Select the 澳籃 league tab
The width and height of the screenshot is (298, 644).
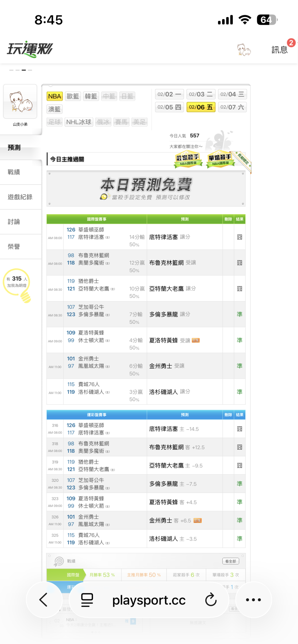point(55,109)
